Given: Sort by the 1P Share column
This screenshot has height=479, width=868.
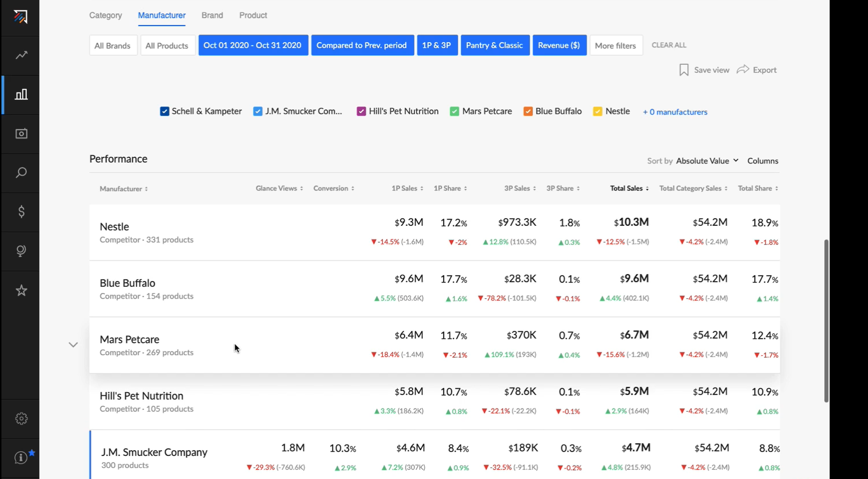Looking at the screenshot, I should pos(450,188).
